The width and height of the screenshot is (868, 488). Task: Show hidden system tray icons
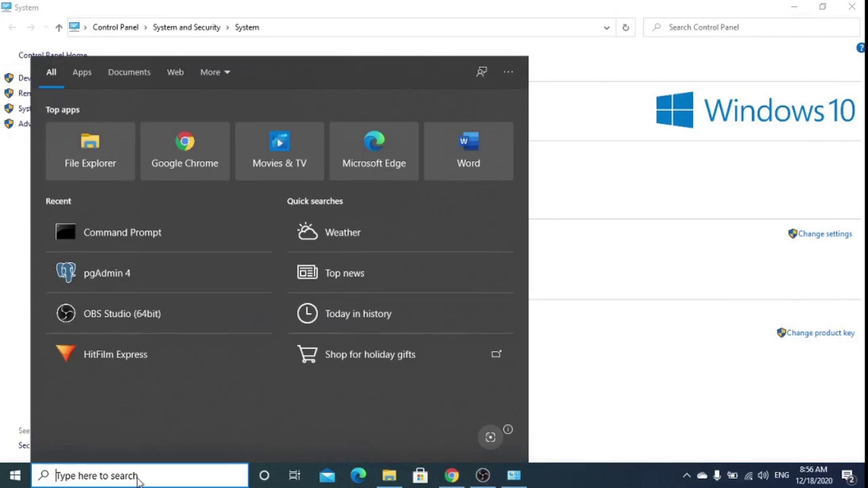pyautogui.click(x=686, y=476)
